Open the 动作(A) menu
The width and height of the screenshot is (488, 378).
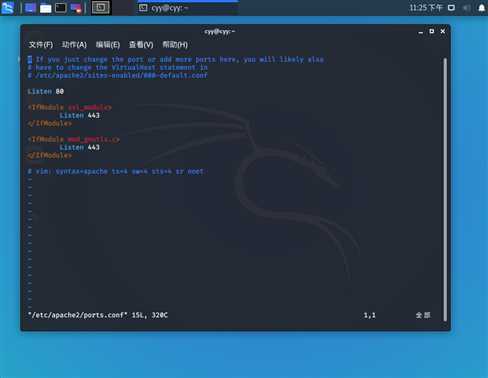(x=74, y=45)
